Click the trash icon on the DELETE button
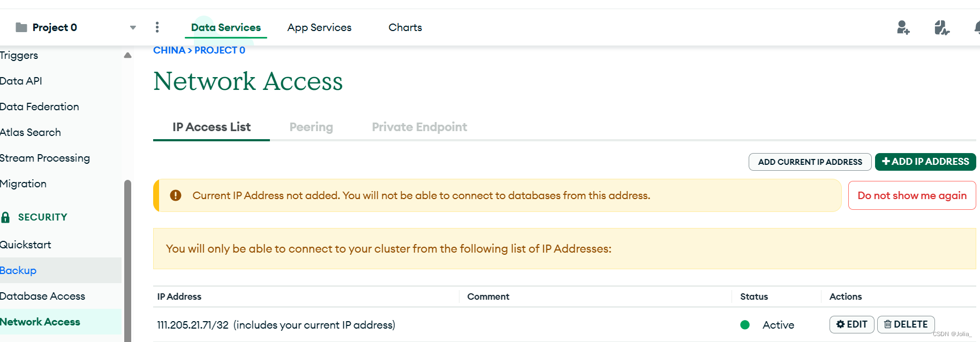This screenshot has width=980, height=342. (889, 324)
